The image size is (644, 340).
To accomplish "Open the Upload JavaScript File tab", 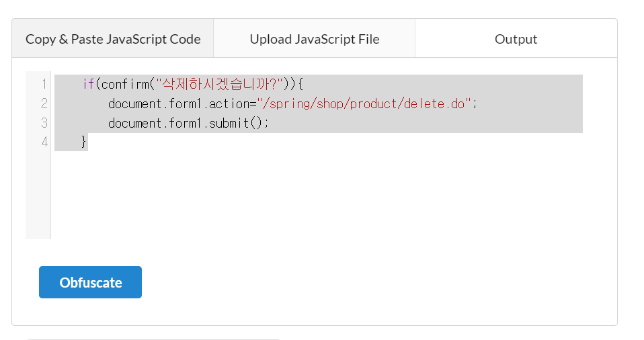I will tap(314, 38).
